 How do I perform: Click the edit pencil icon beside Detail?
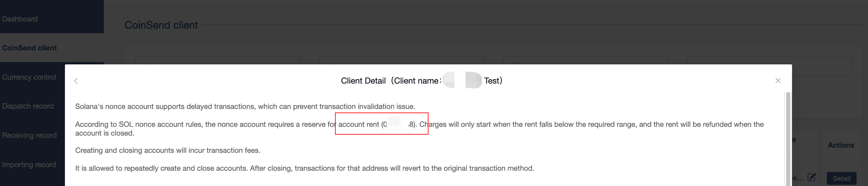point(812,177)
